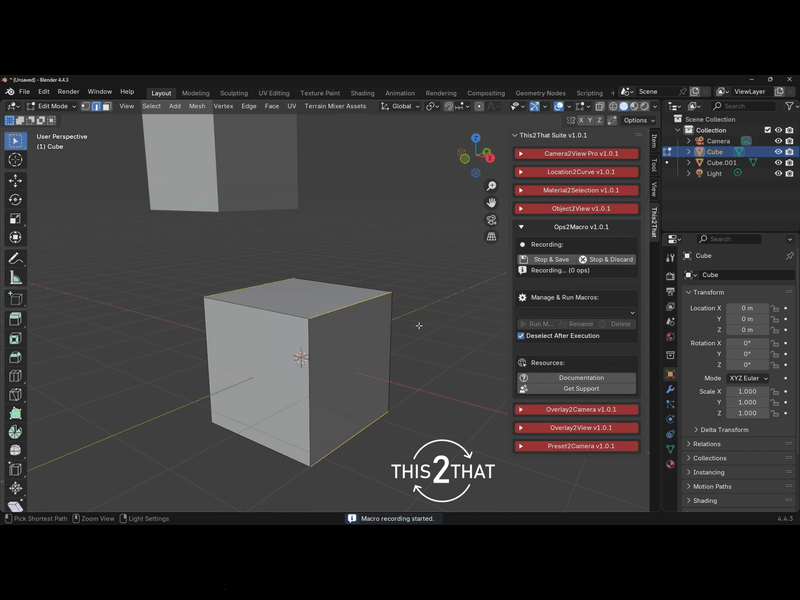This screenshot has height=600, width=800.
Task: Open the Material properties tab icon
Action: point(670,464)
